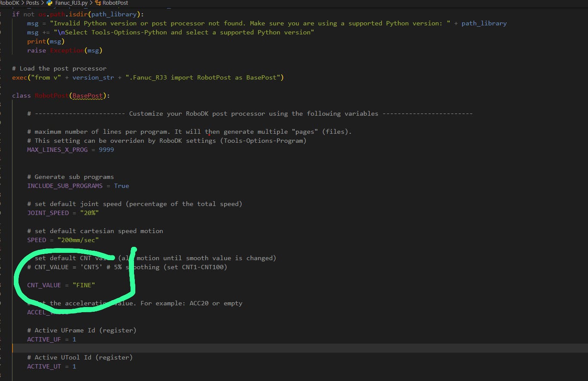
Task: Click the ACTIVE_UF variable name
Action: click(x=44, y=339)
